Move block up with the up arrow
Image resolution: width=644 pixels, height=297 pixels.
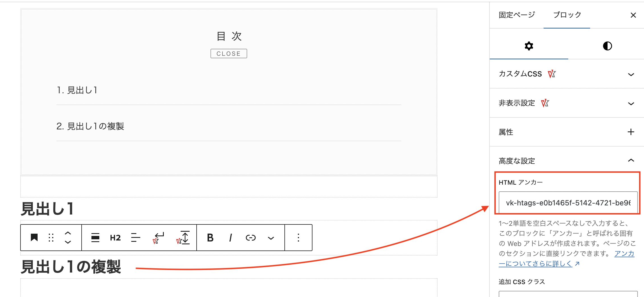point(68,233)
